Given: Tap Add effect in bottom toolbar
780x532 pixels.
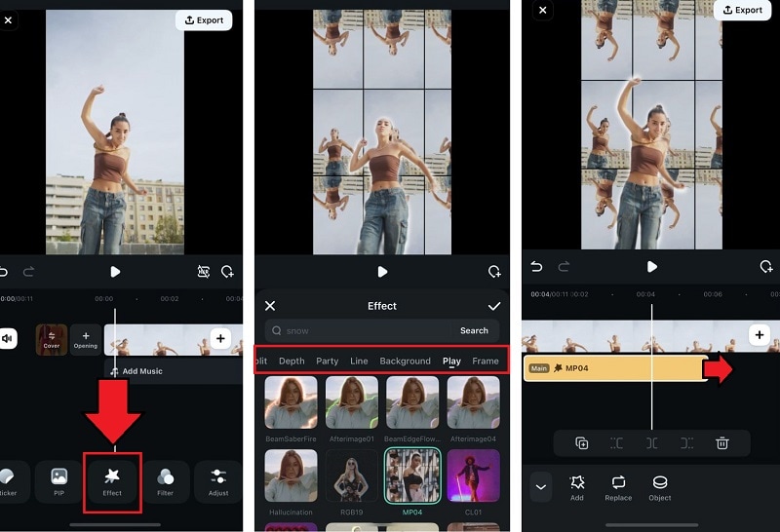Looking at the screenshot, I should pyautogui.click(x=577, y=488).
